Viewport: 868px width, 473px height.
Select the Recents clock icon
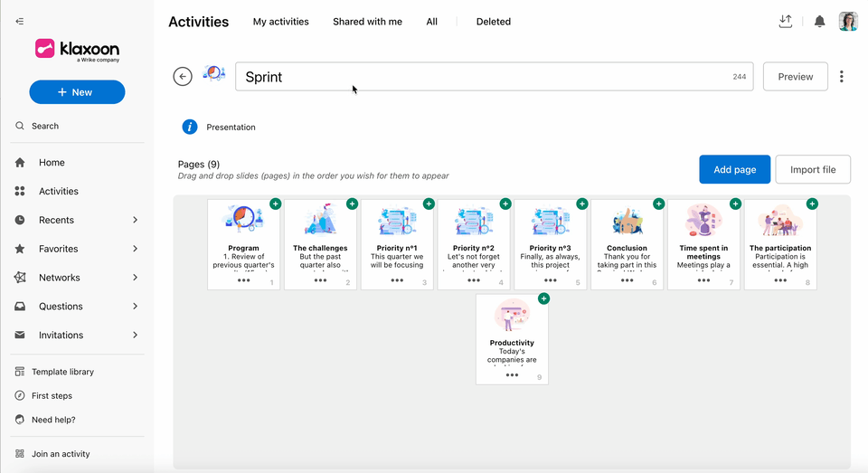pos(20,220)
